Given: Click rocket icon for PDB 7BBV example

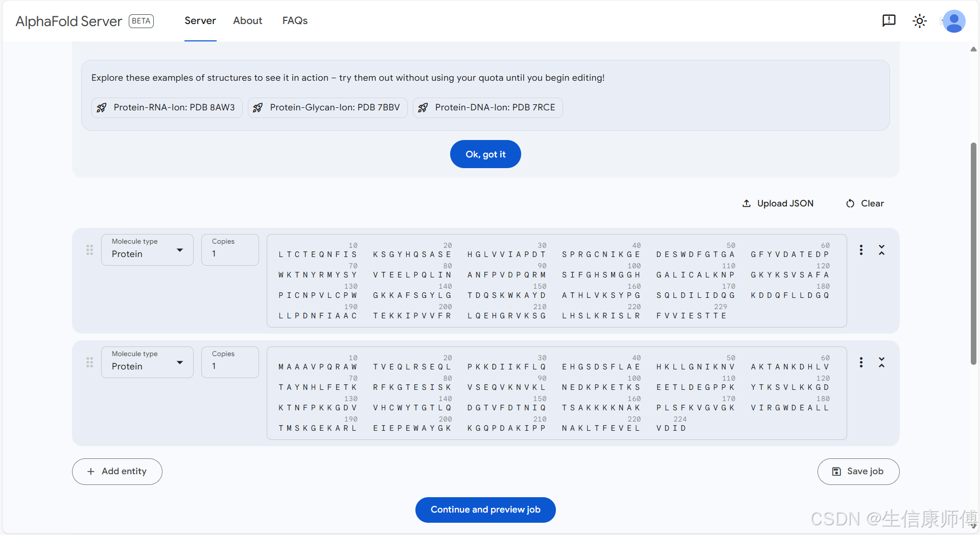Looking at the screenshot, I should click(258, 107).
